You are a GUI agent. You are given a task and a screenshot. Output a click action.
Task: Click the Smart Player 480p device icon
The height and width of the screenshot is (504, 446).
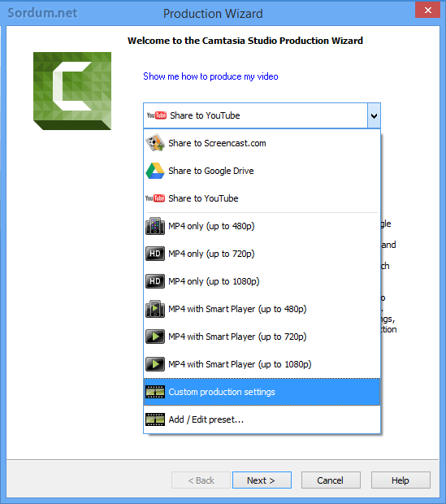155,309
